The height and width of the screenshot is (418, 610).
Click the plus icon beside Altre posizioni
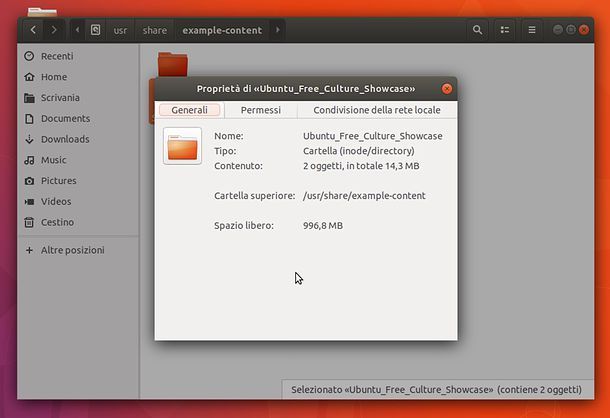click(x=29, y=250)
